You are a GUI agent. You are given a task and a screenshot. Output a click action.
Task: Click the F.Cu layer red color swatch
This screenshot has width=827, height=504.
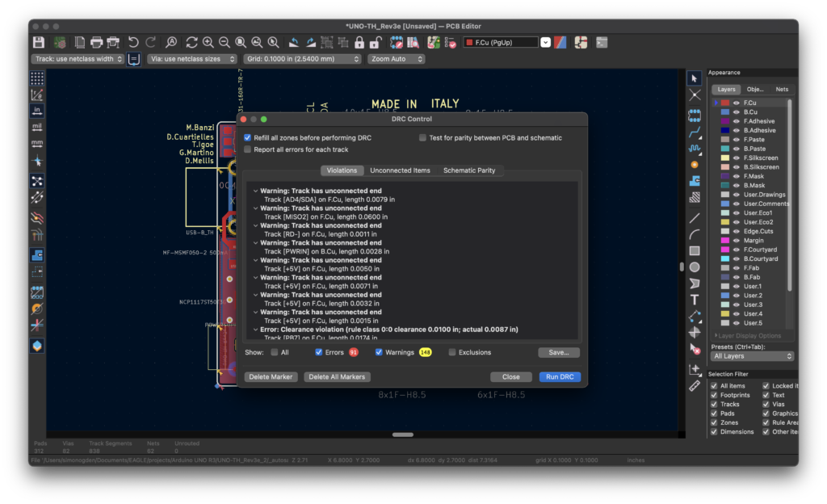725,103
